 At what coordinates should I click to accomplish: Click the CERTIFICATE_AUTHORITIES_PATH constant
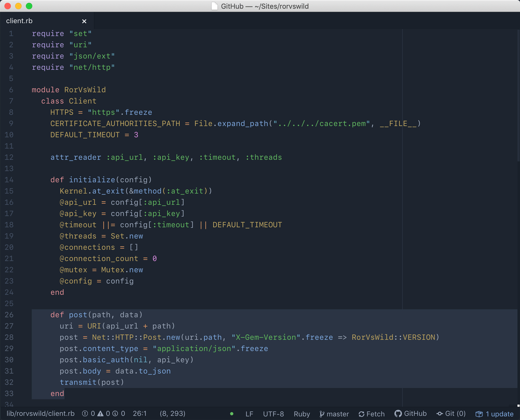pyautogui.click(x=115, y=124)
